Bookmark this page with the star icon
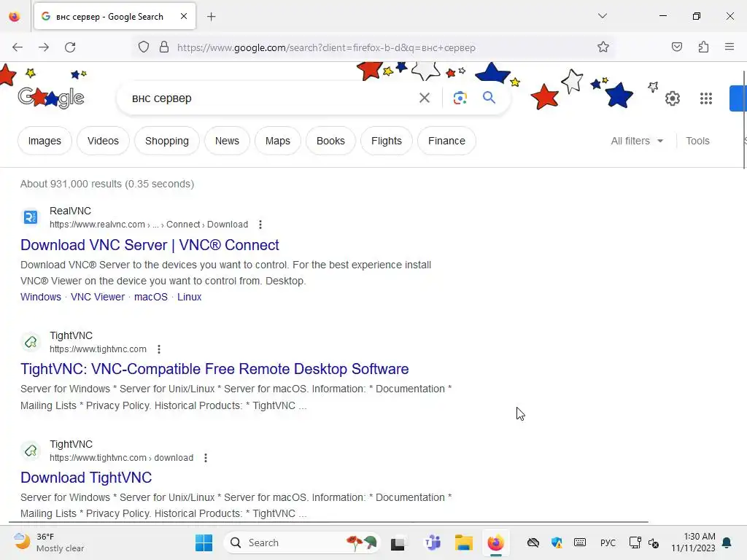Screen dimensions: 747x560 [x=603, y=47]
